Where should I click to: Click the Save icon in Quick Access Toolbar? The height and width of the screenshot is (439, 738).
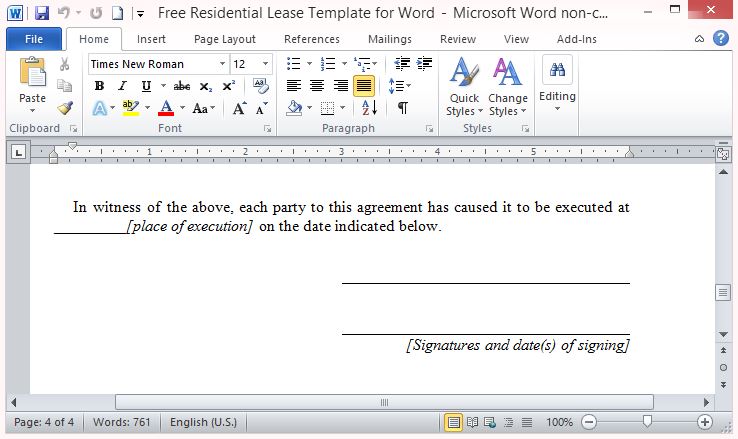42,13
